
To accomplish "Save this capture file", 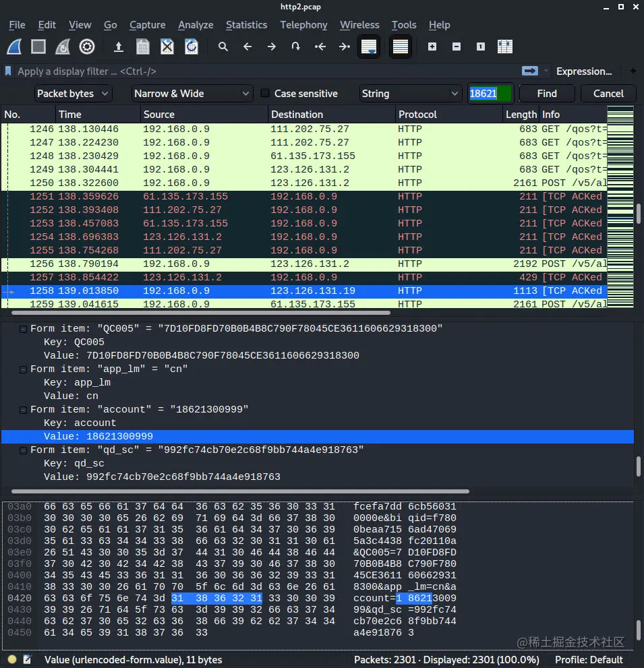I will tap(143, 47).
